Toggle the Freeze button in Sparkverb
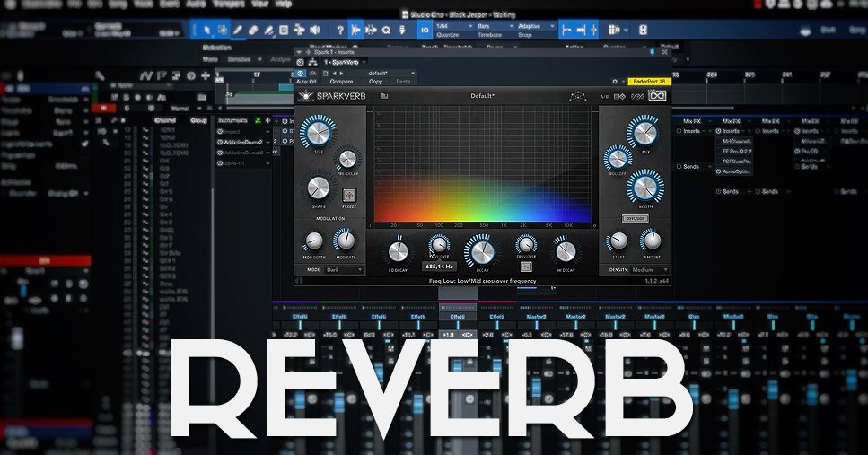The image size is (868, 455). click(x=350, y=195)
